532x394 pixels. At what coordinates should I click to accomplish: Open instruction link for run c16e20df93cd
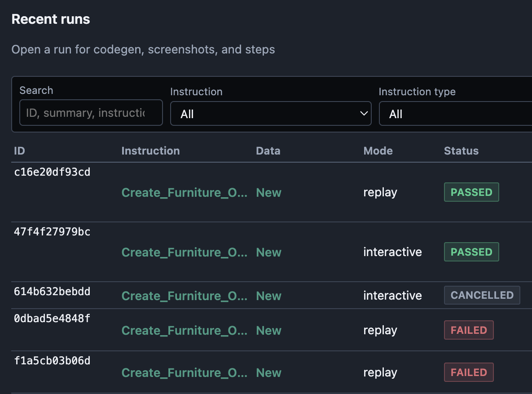click(x=184, y=193)
